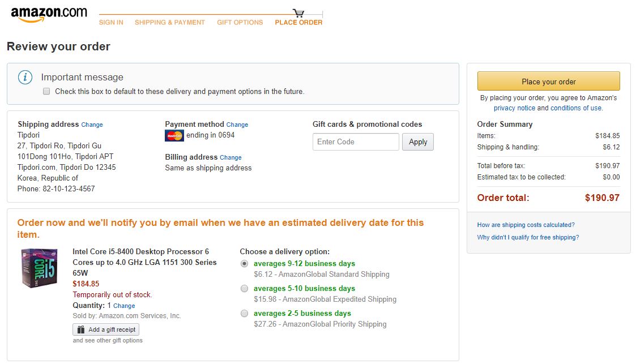Select AmazonGlobal Standard Shipping radio button

coord(244,264)
